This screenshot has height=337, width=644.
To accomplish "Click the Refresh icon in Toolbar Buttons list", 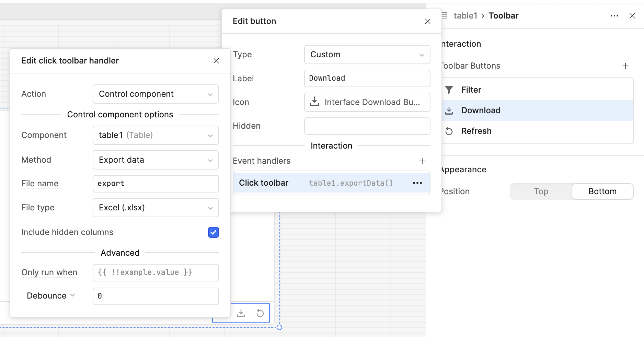I will [x=449, y=131].
